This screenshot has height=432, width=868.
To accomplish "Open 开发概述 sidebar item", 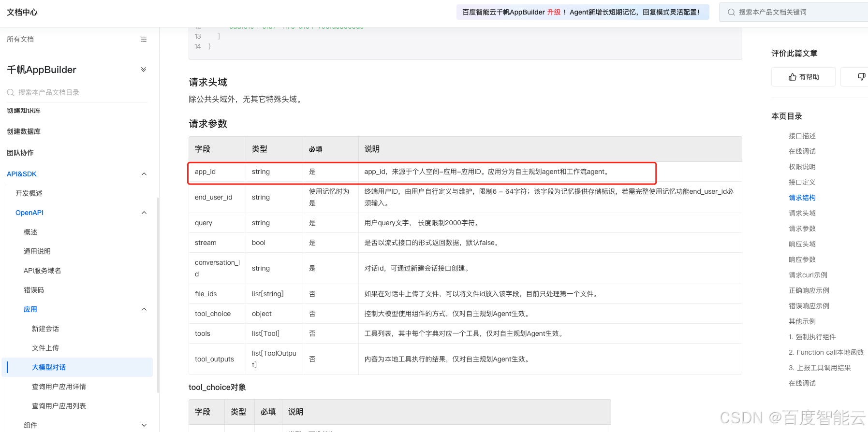I will pos(29,193).
